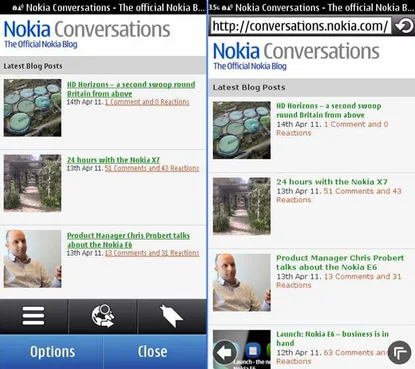Click Latest Blog Posts heading in left browser
The image size is (415, 369).
point(33,66)
